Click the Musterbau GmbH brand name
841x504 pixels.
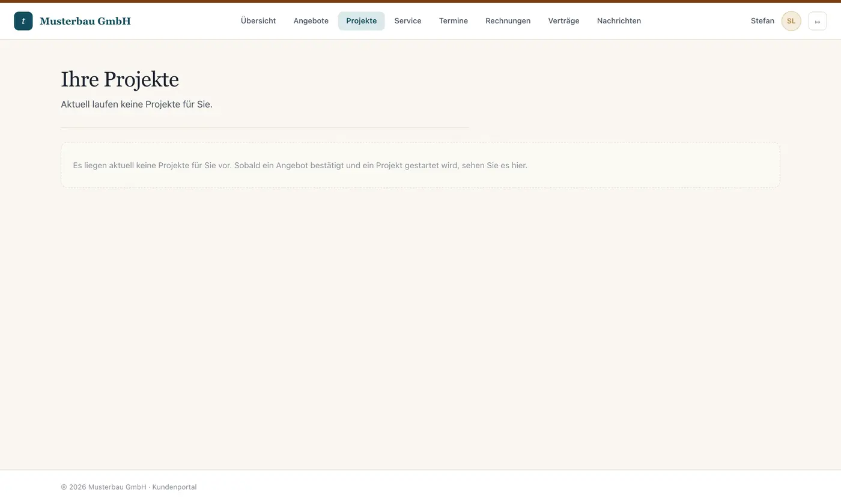85,21
